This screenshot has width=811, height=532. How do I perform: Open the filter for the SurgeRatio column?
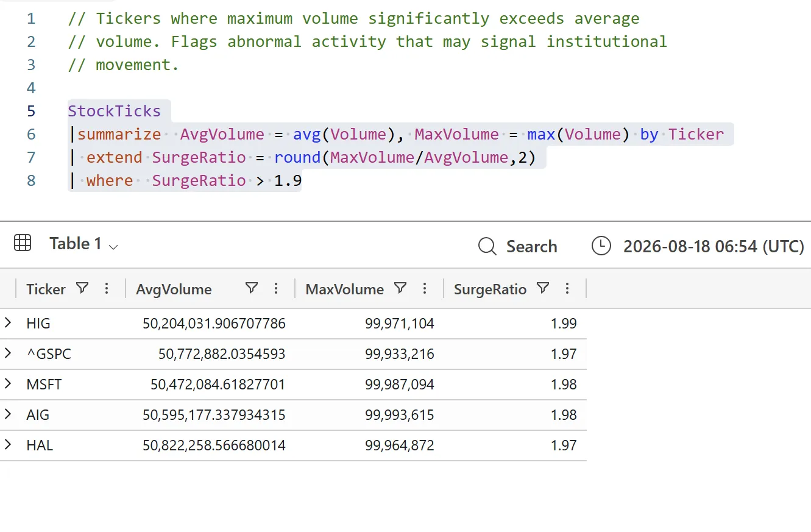pos(543,288)
